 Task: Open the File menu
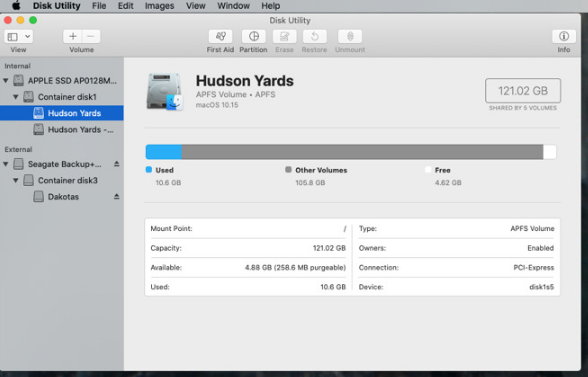click(99, 6)
